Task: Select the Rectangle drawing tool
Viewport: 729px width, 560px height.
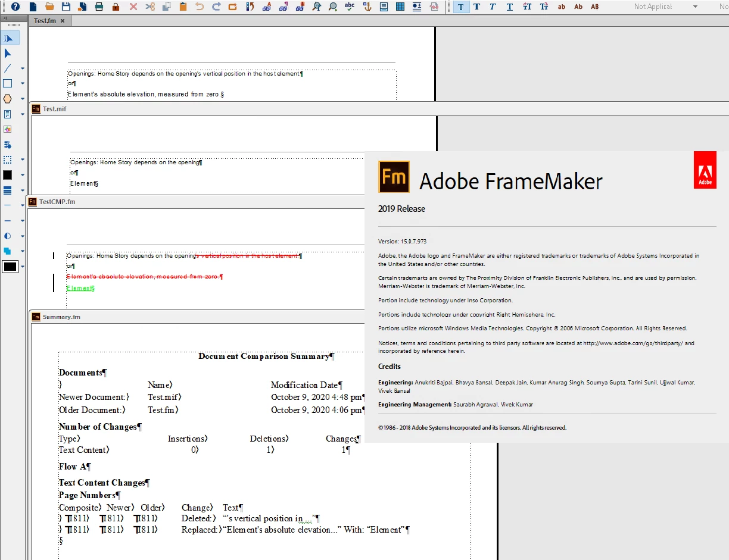Action: tap(8, 83)
